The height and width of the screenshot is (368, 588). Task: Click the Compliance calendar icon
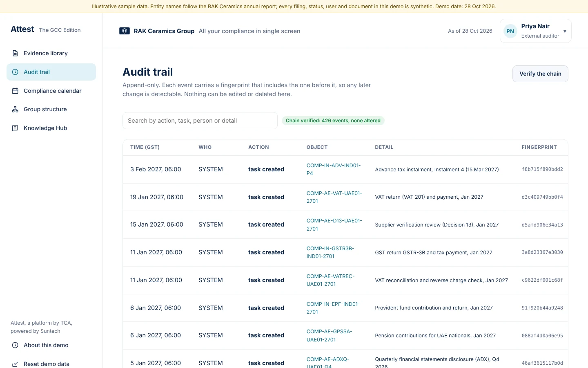pyautogui.click(x=15, y=91)
